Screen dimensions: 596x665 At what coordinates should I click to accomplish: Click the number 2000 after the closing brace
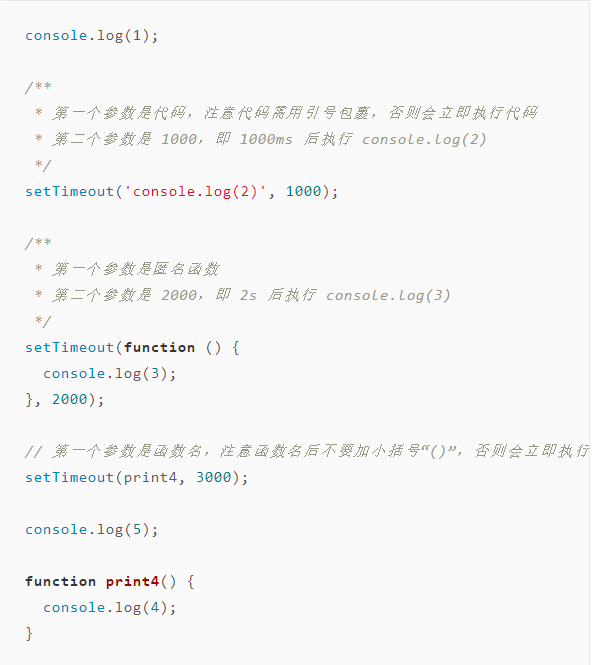69,400
